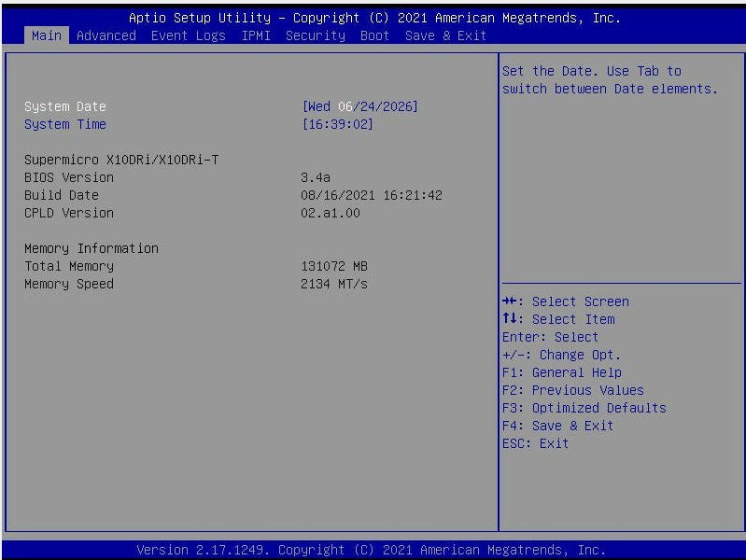Click the BIOS Version label
746x560 pixels.
(x=69, y=177)
